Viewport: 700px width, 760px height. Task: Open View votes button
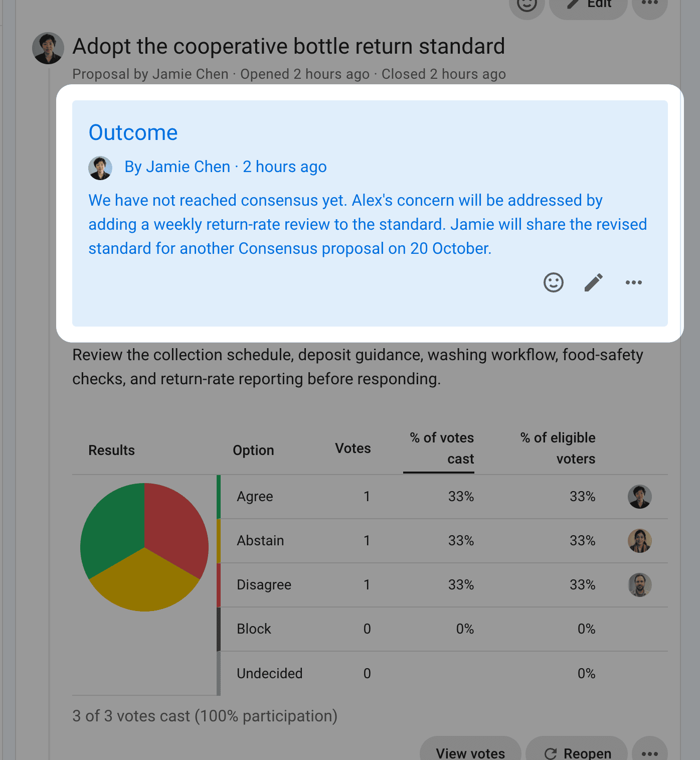pos(470,749)
